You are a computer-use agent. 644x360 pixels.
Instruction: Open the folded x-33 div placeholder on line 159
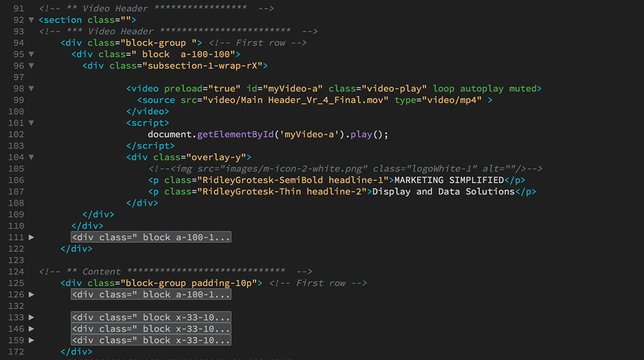151,340
